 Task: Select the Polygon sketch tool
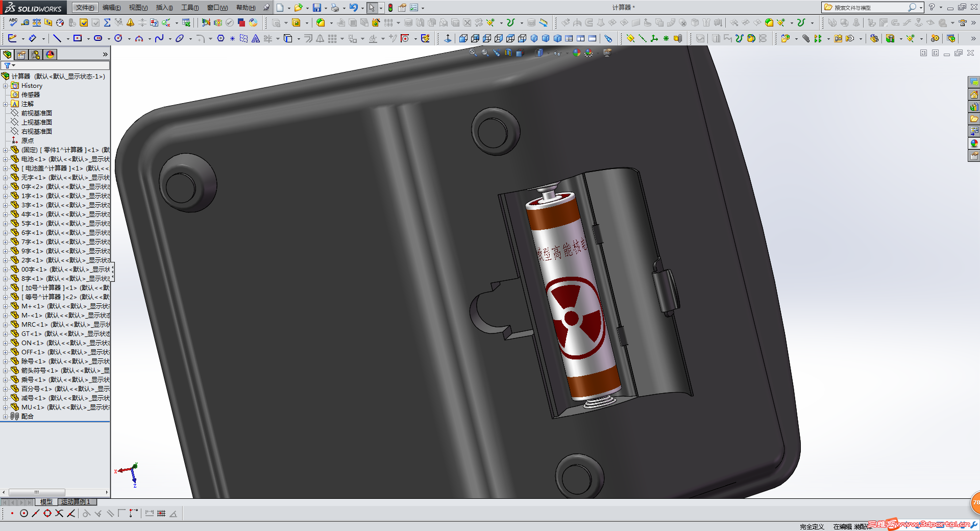click(221, 38)
